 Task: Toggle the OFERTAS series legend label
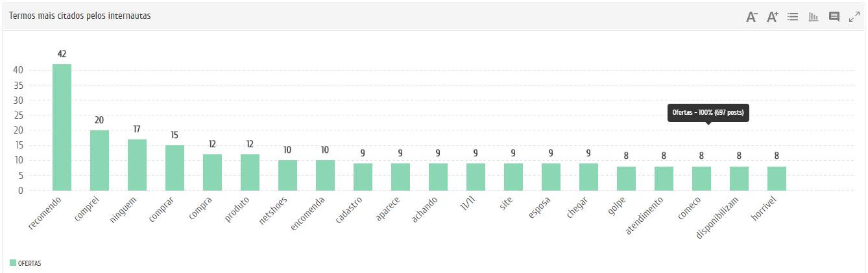click(x=30, y=263)
